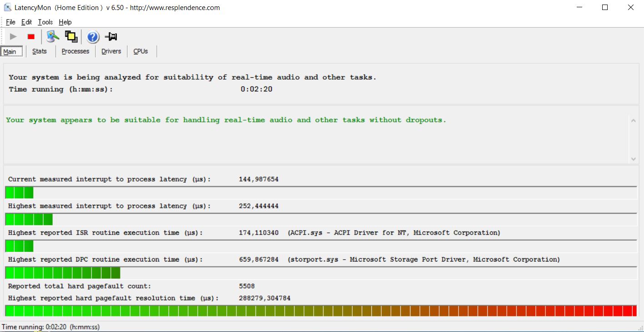The height and width of the screenshot is (332, 644).
Task: Click the DPC time value 659,867284
Action: [259, 259]
